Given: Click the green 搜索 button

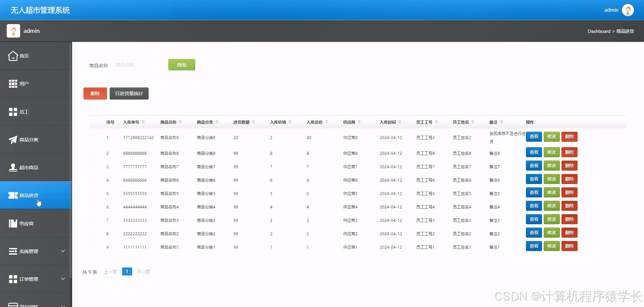Looking at the screenshot, I should click(x=182, y=65).
